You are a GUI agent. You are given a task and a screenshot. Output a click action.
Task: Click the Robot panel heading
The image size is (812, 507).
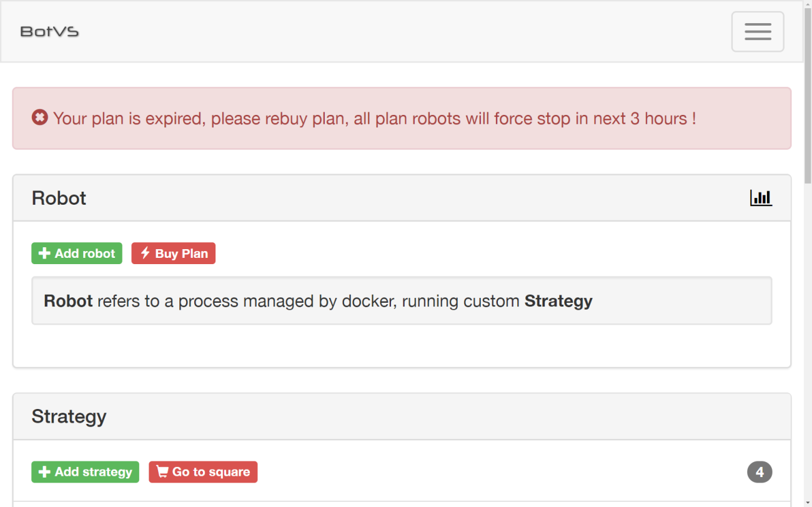[x=59, y=198]
